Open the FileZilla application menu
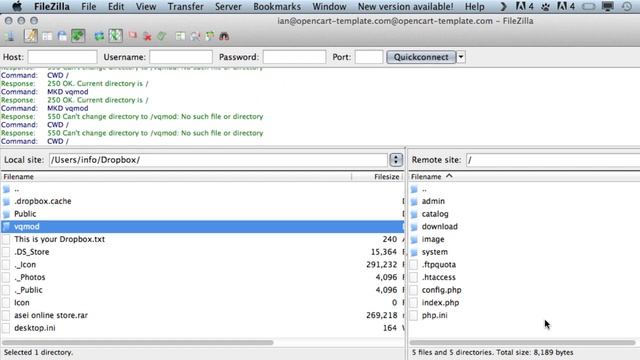The width and height of the screenshot is (640, 360). [52, 7]
